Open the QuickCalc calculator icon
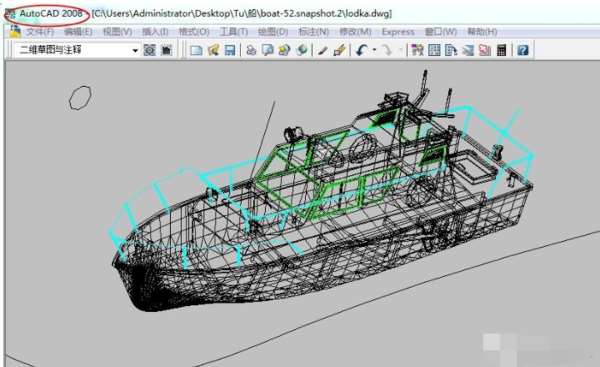Viewport: 600px width, 367px height. [x=501, y=50]
